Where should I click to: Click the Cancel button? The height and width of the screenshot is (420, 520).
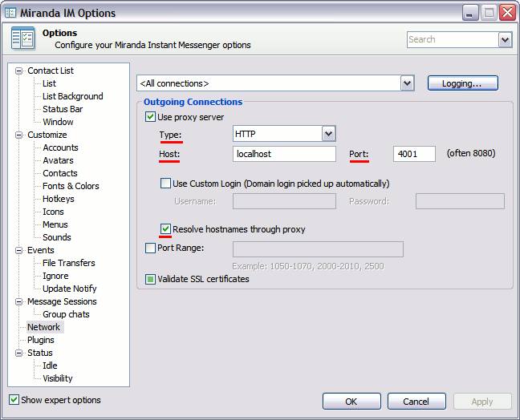pos(416,402)
